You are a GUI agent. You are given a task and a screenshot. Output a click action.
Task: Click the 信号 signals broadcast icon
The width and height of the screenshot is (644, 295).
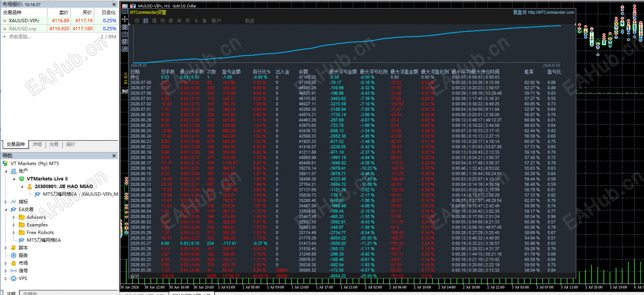[13, 271]
